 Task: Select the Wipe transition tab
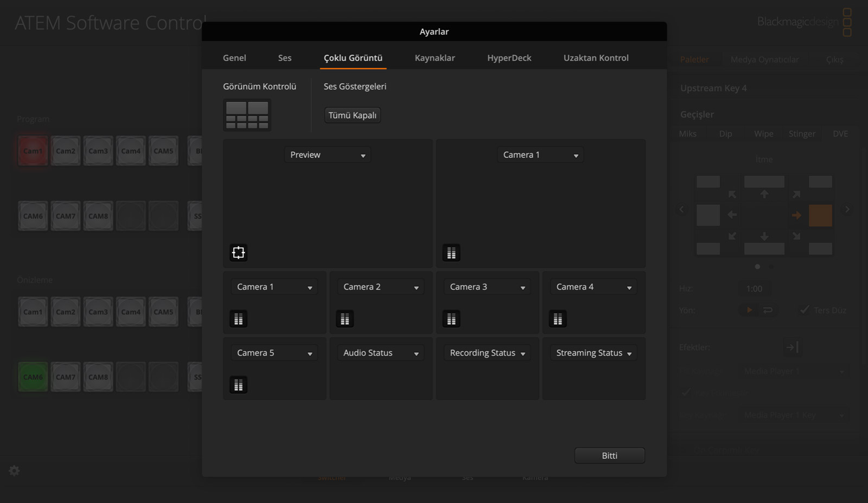[x=764, y=134]
